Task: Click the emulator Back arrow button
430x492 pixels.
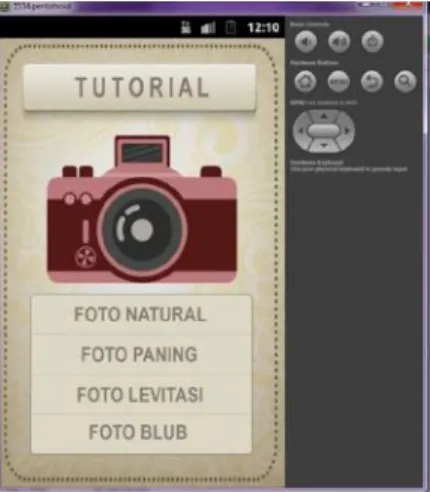Action: pos(372,81)
